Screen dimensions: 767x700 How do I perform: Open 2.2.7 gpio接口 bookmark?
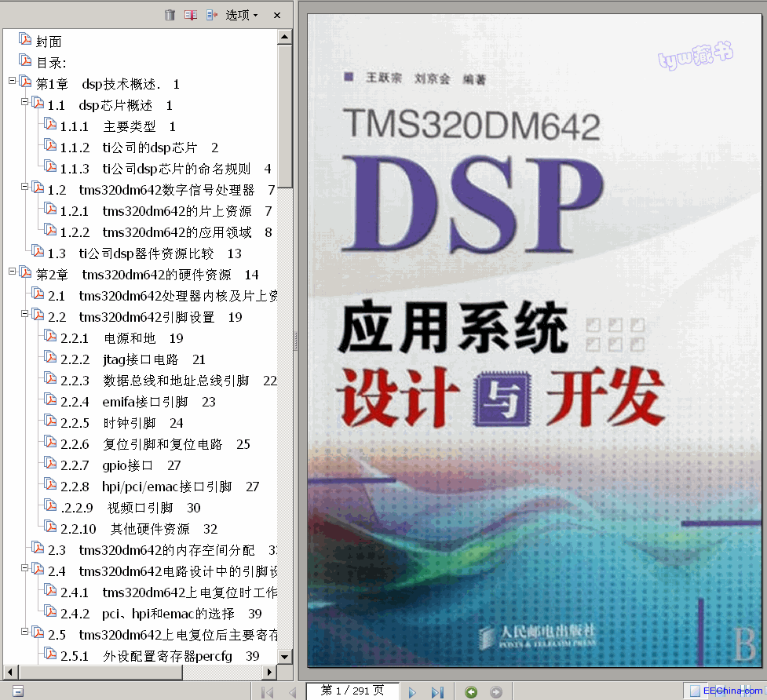(x=120, y=465)
